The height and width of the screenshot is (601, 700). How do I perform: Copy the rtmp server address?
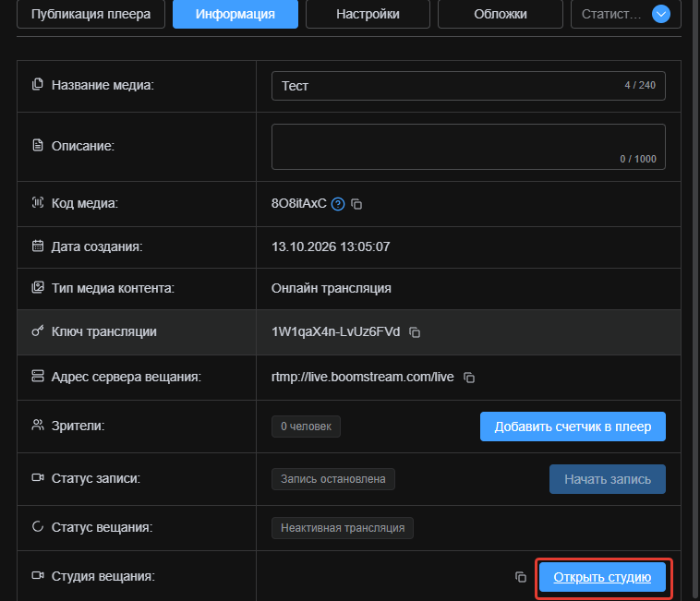coord(469,378)
